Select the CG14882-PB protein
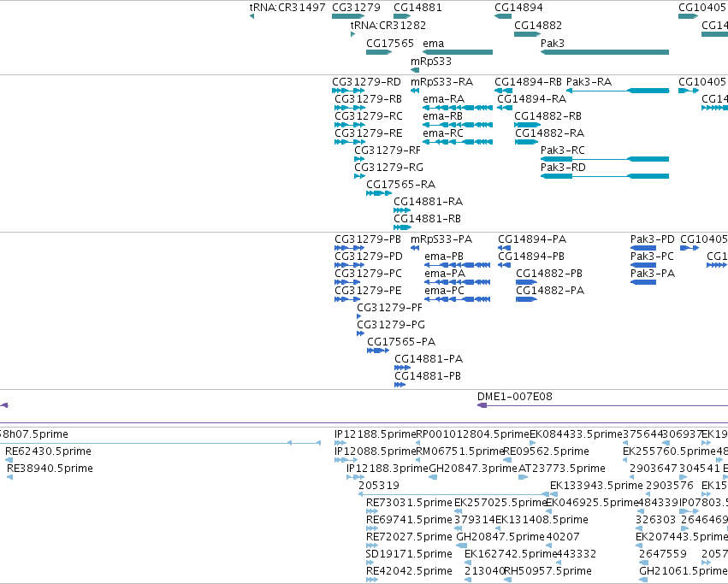Viewport: 728px width, 584px height. [526, 282]
